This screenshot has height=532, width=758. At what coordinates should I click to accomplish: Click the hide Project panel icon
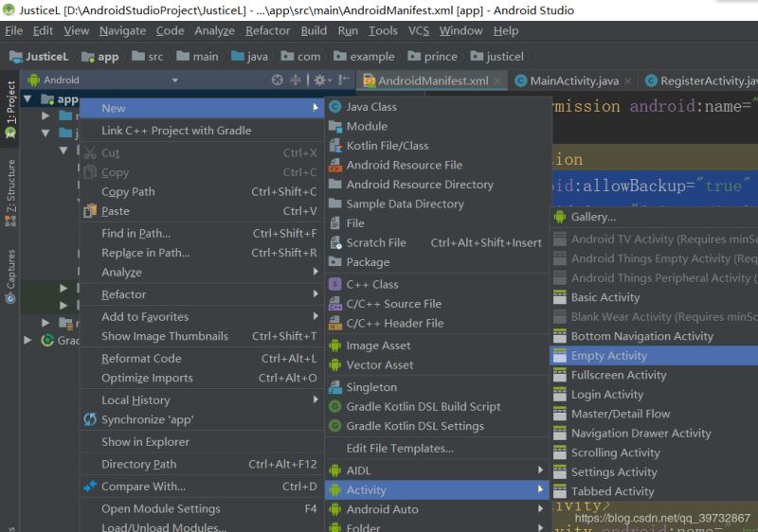344,80
